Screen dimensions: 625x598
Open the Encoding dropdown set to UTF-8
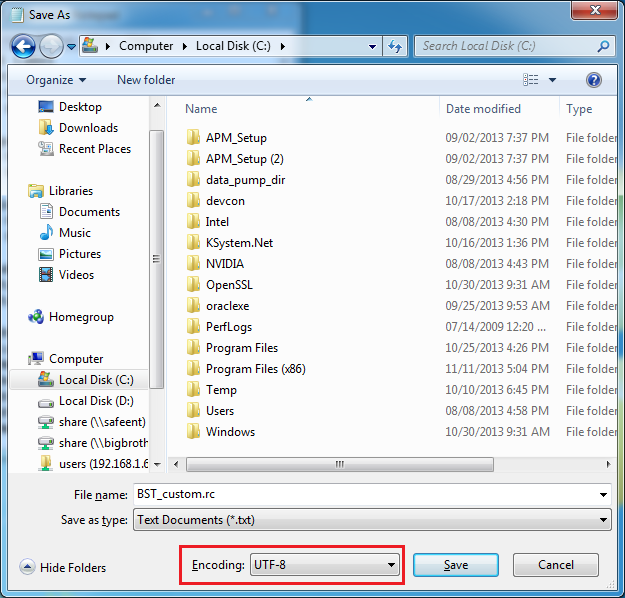click(324, 566)
